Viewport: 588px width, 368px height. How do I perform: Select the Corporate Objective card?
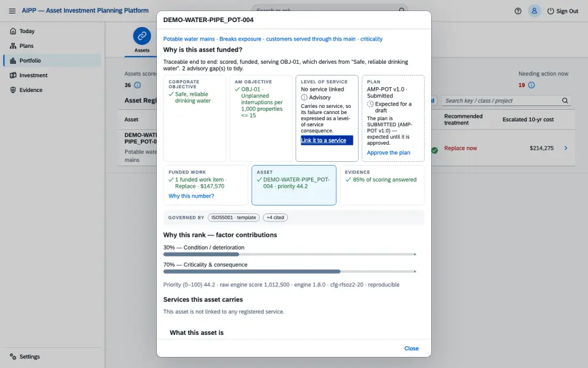[x=195, y=118]
